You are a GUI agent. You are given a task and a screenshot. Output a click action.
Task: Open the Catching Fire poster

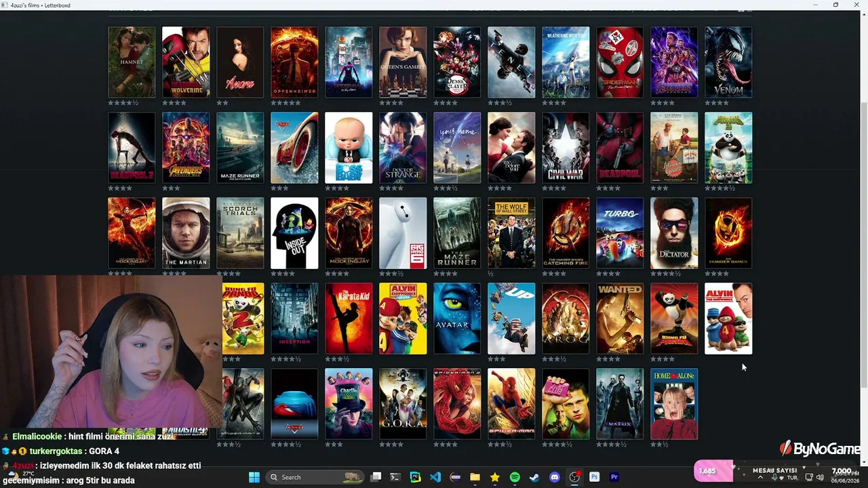566,233
